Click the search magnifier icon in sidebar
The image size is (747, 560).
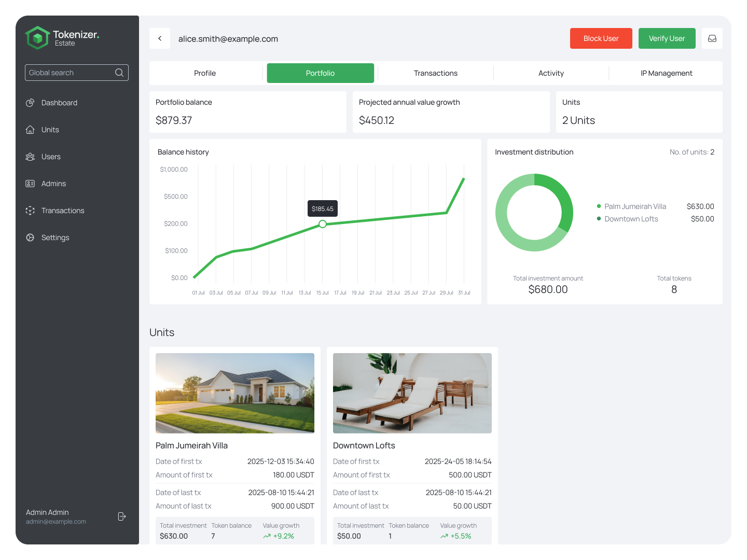tap(119, 73)
